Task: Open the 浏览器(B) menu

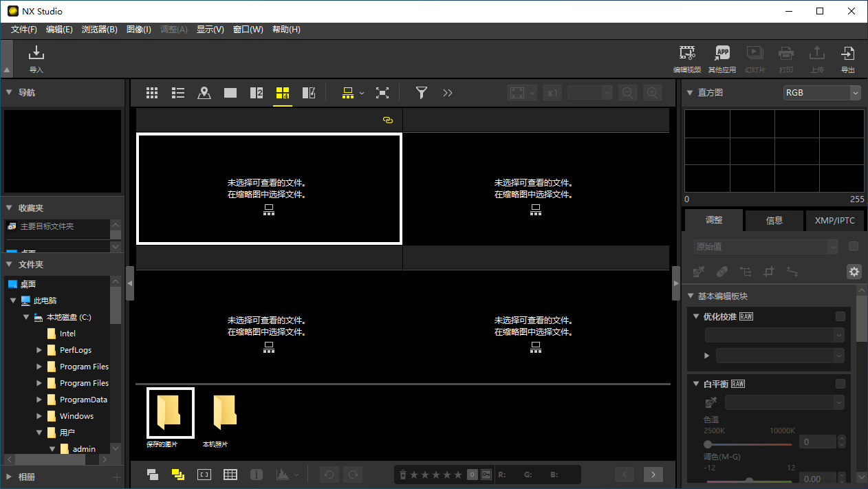Action: click(x=99, y=30)
